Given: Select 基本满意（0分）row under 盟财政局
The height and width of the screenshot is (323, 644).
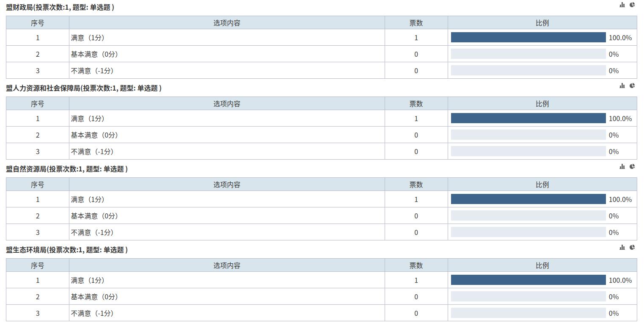Looking at the screenshot, I should (x=94, y=54).
